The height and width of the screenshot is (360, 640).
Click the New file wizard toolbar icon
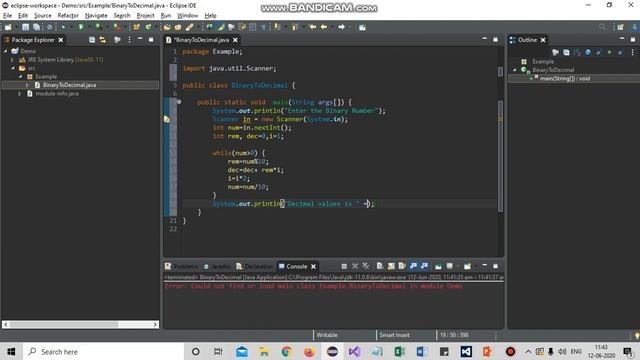pos(8,27)
